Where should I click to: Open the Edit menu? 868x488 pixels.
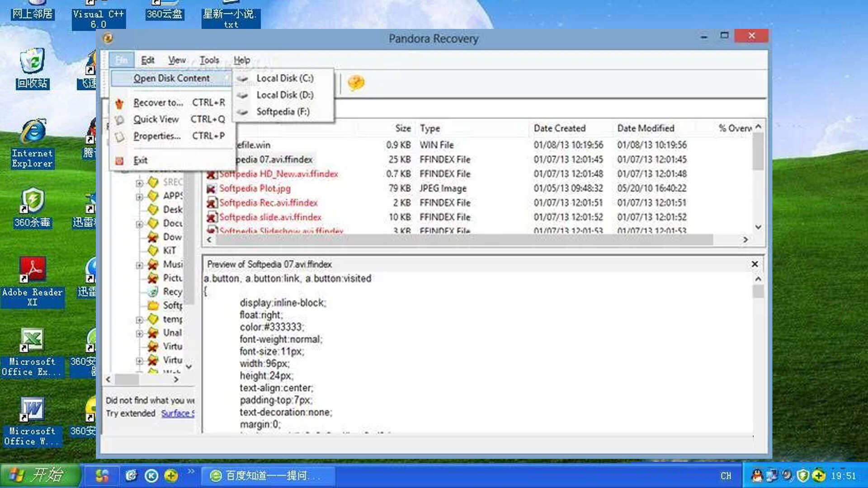[x=147, y=60]
